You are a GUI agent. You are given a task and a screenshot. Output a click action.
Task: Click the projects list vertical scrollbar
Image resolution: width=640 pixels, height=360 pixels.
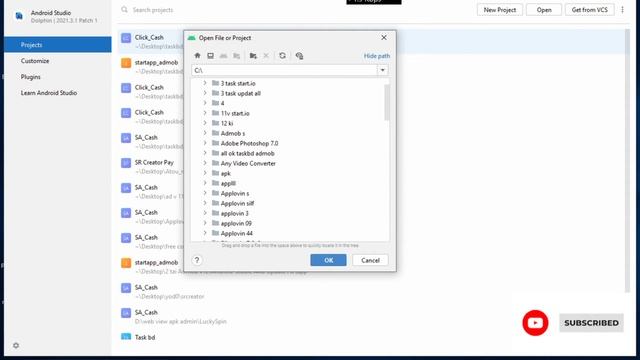[x=627, y=161]
